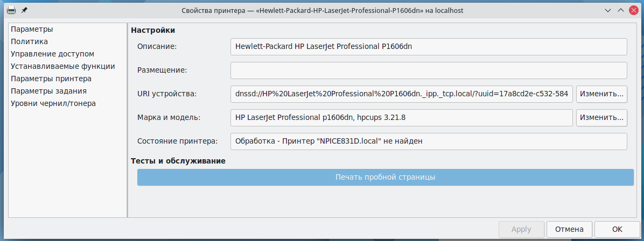Open Устанавливаемые функции page
Screen dimensions: 644x241
[x=62, y=66]
